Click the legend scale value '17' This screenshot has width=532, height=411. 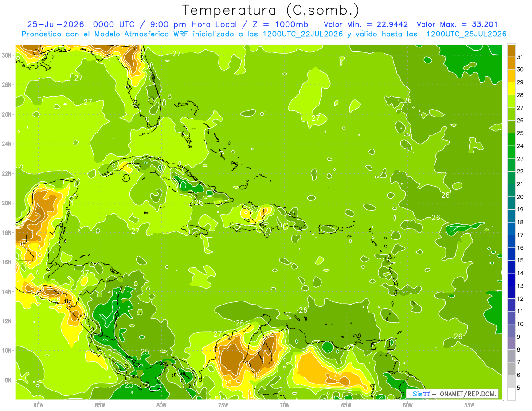[x=520, y=235]
